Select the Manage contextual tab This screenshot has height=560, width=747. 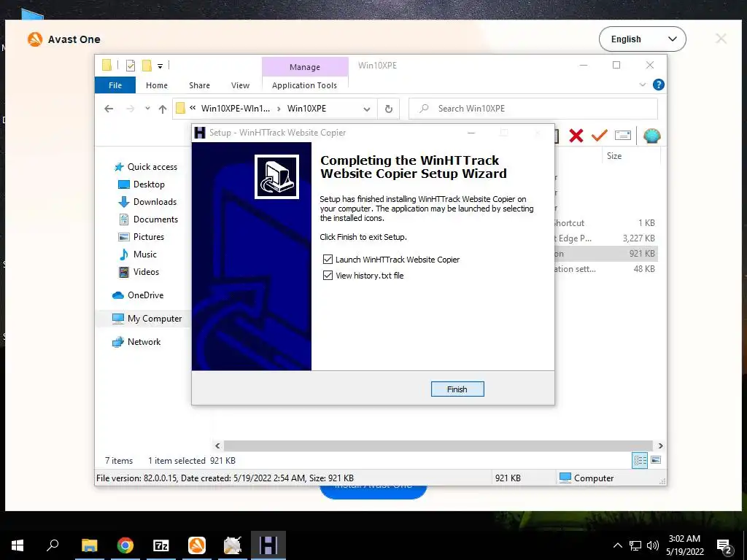click(x=305, y=67)
